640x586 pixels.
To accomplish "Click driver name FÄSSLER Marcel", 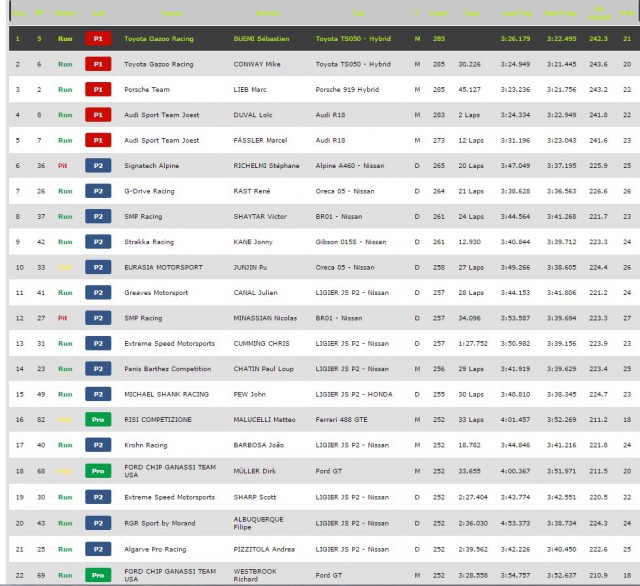I will 260,140.
